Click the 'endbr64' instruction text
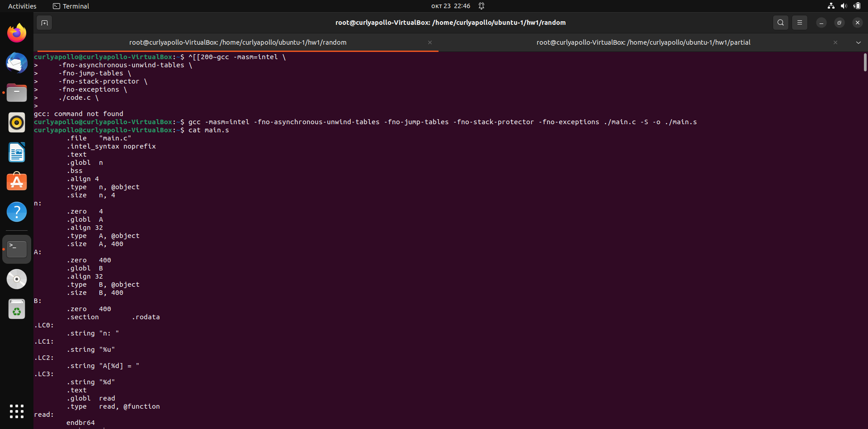 [x=80, y=423]
